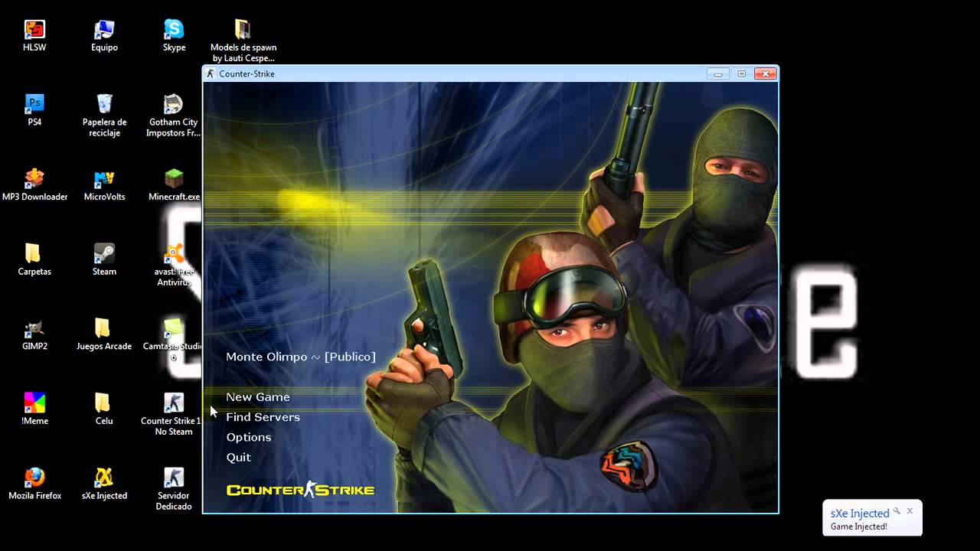Select the PS4 Photoshop shortcut
This screenshot has width=980, height=551.
34,110
